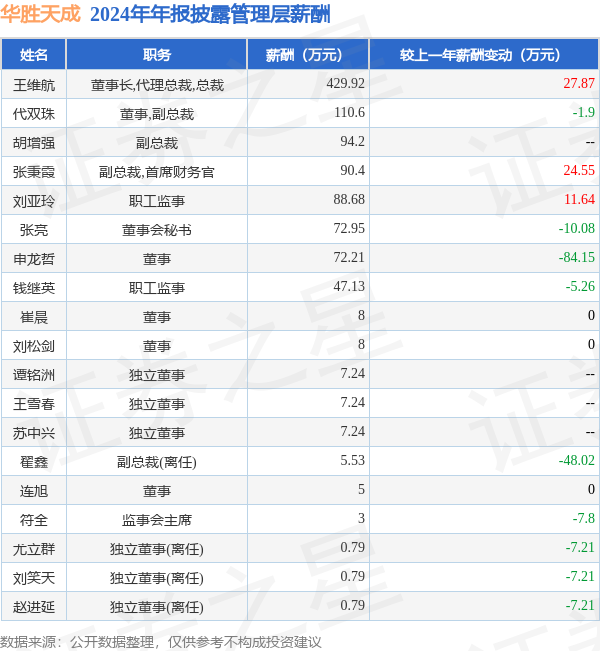Select the name 尤立群

(34, 549)
